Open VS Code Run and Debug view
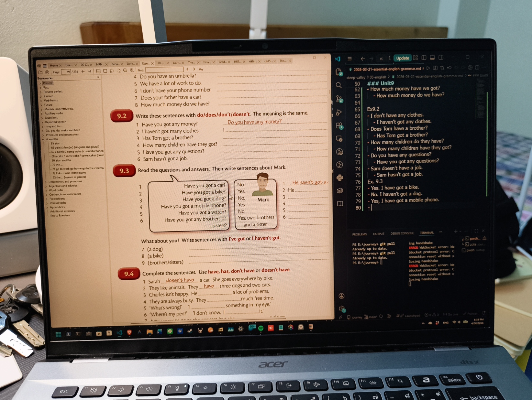The image size is (532, 400). click(x=339, y=113)
